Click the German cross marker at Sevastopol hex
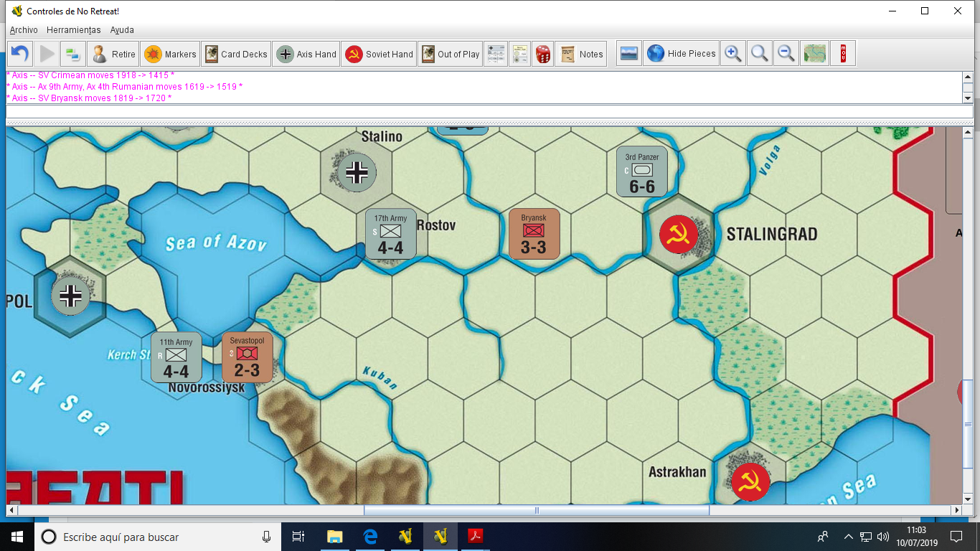Image resolution: width=980 pixels, height=551 pixels. pyautogui.click(x=70, y=296)
